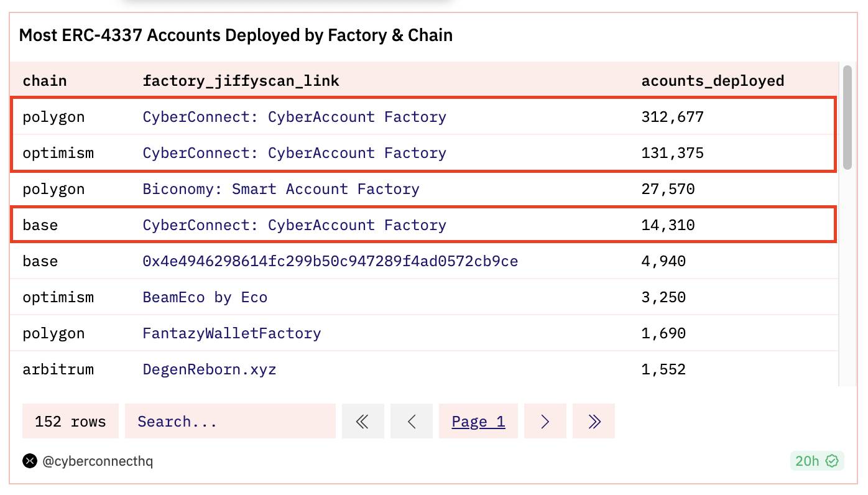Sort by acounts_deployed column header
The height and width of the screenshot is (495, 868).
coord(713,81)
